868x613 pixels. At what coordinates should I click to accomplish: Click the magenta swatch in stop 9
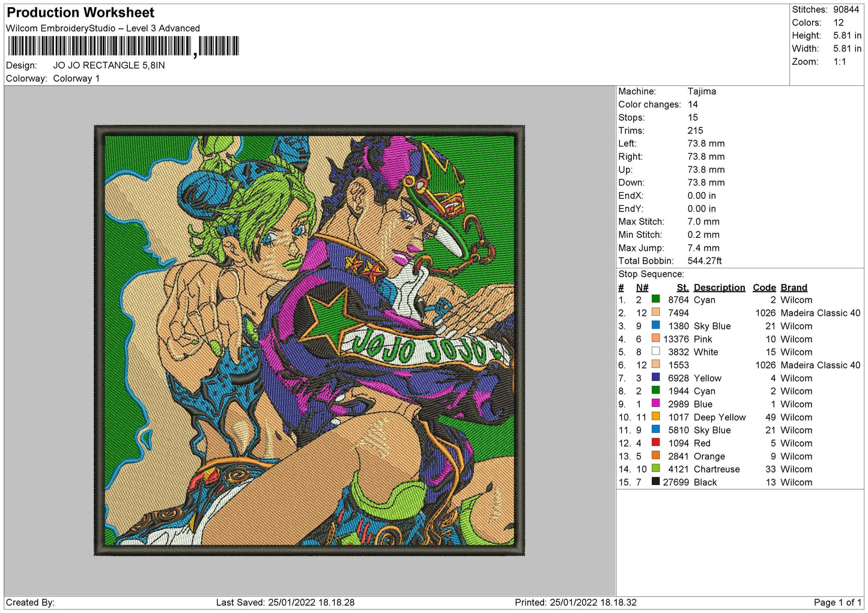(x=655, y=403)
